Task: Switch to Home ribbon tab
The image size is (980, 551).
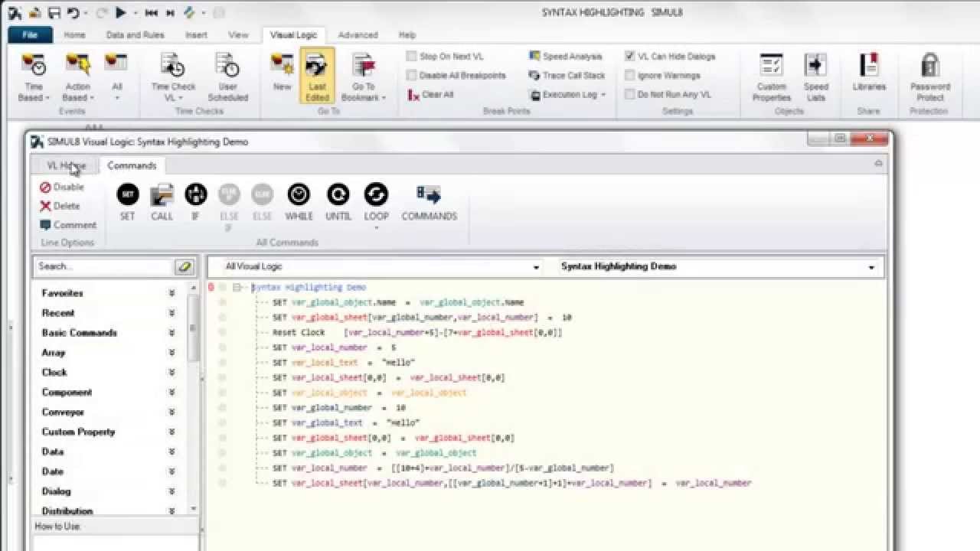Action: [x=74, y=35]
